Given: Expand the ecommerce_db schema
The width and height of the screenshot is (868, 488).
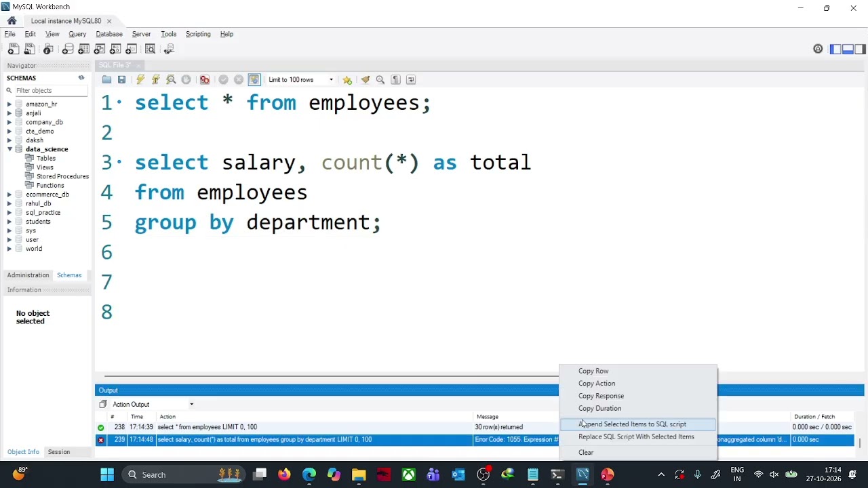Looking at the screenshot, I should [x=9, y=195].
